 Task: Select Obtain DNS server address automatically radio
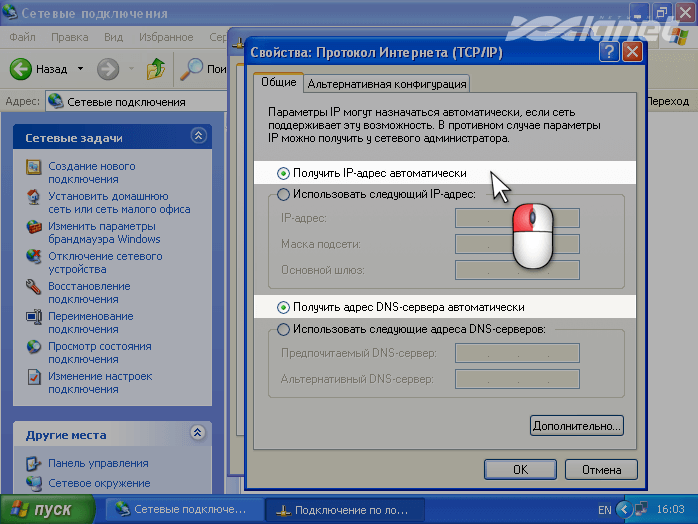coord(283,307)
